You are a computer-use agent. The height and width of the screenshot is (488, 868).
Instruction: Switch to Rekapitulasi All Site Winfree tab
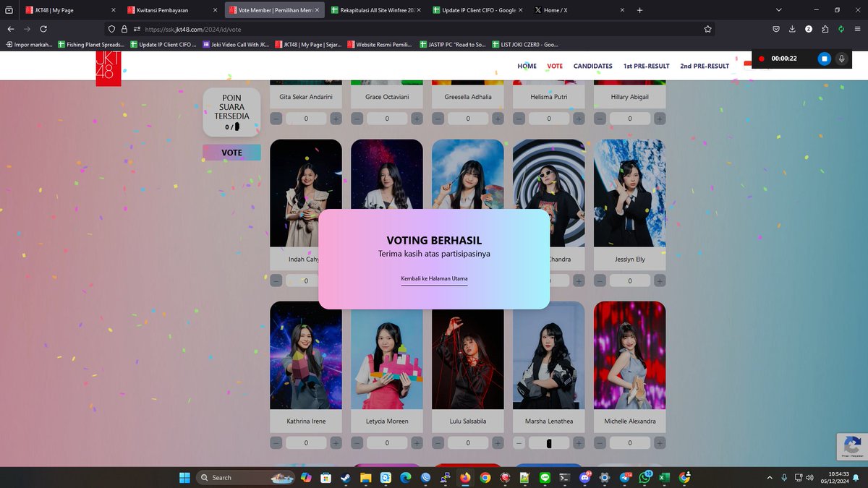tap(377, 10)
